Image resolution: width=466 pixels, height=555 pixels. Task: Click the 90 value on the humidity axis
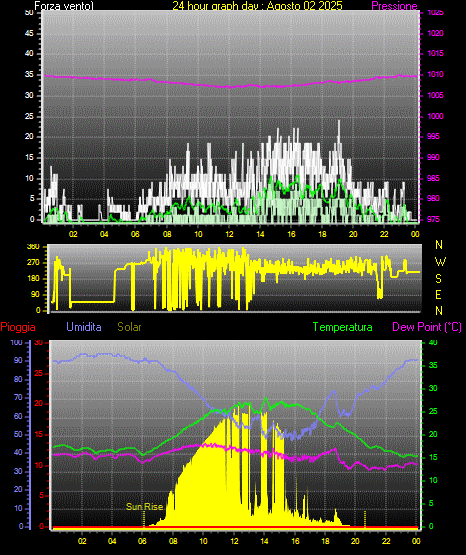point(18,360)
